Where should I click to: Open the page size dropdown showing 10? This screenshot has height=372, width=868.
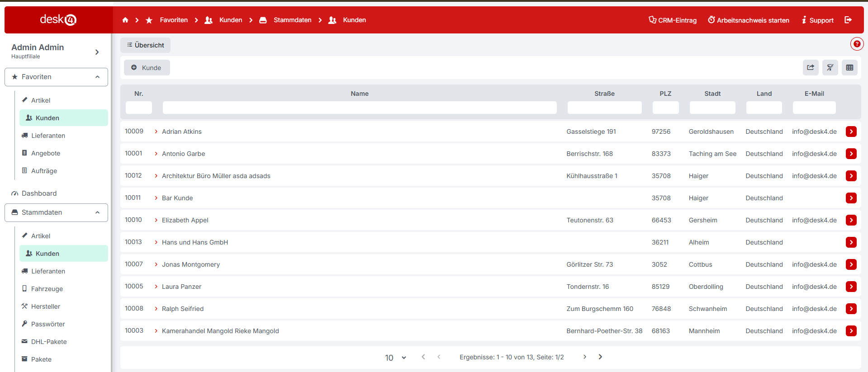395,358
